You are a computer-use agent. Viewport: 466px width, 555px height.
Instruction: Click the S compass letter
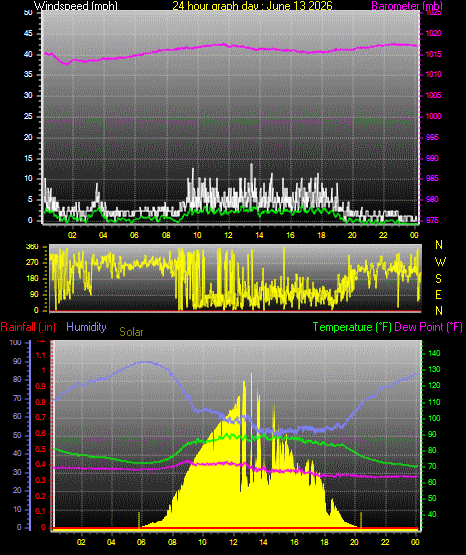[438, 279]
